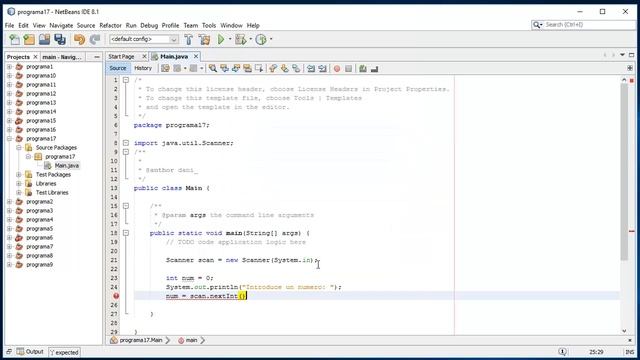Switch editor to History view
640x360 pixels.
(x=143, y=68)
